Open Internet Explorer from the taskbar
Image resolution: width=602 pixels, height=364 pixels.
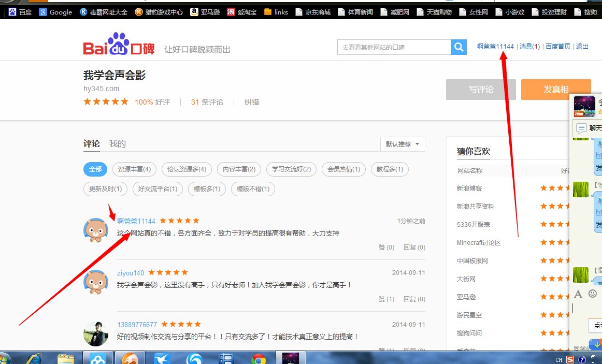tap(34, 358)
